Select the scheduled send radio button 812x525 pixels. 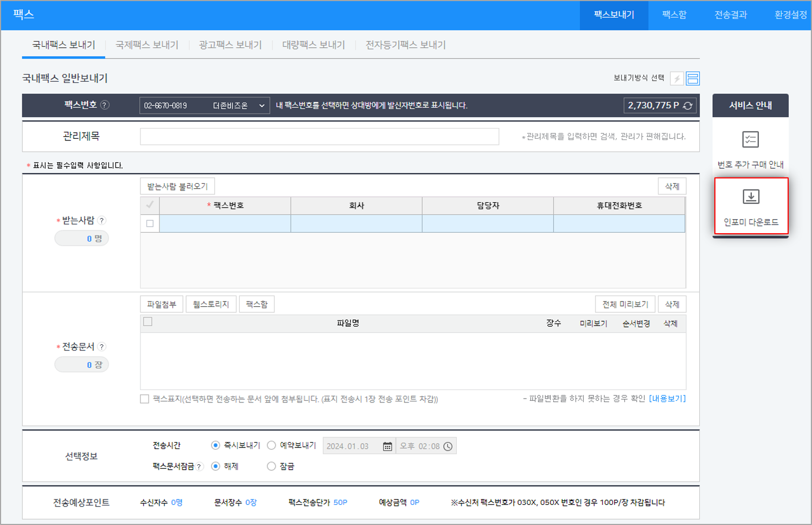[272, 445]
